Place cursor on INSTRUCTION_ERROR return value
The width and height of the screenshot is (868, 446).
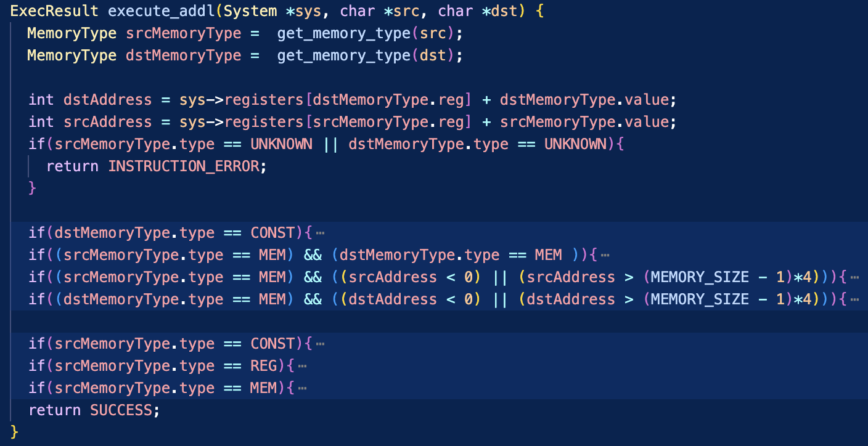pyautogui.click(x=184, y=166)
